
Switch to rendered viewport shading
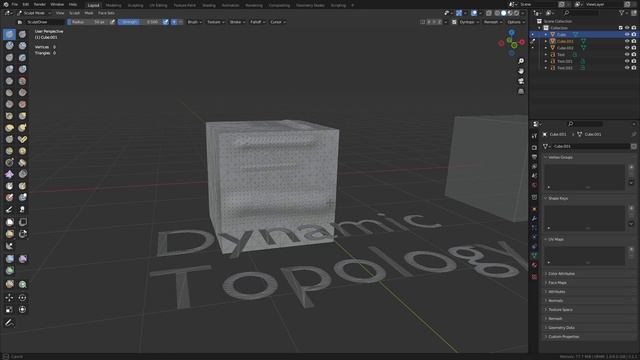coord(516,13)
